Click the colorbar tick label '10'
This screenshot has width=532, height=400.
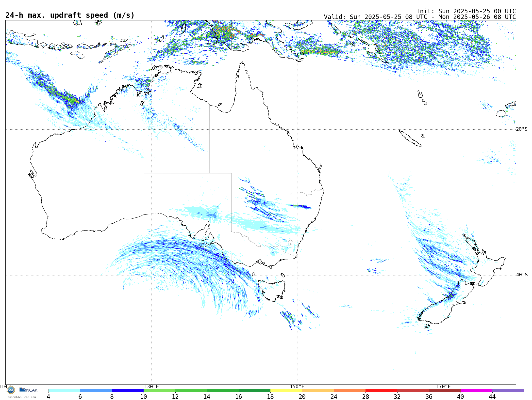tap(144, 397)
